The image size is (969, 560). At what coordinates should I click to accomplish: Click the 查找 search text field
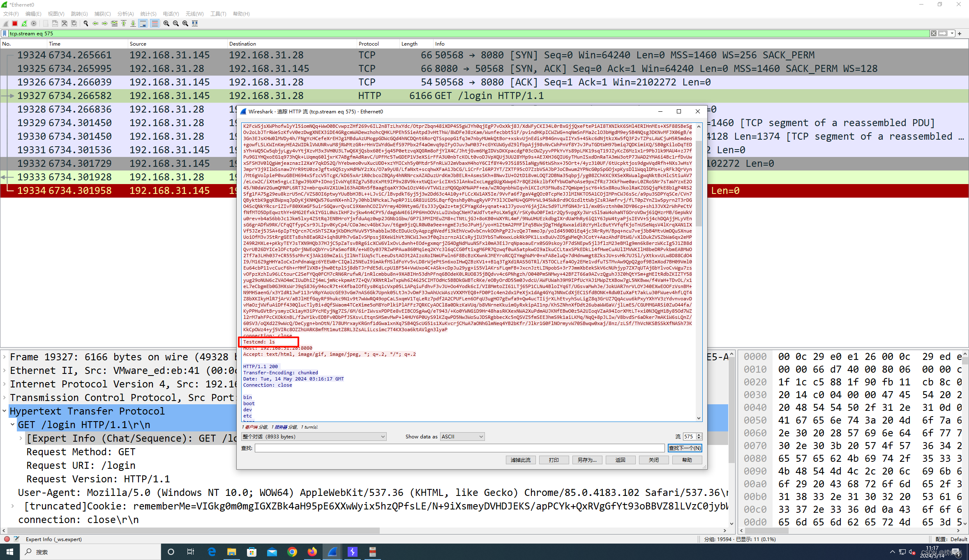click(459, 448)
